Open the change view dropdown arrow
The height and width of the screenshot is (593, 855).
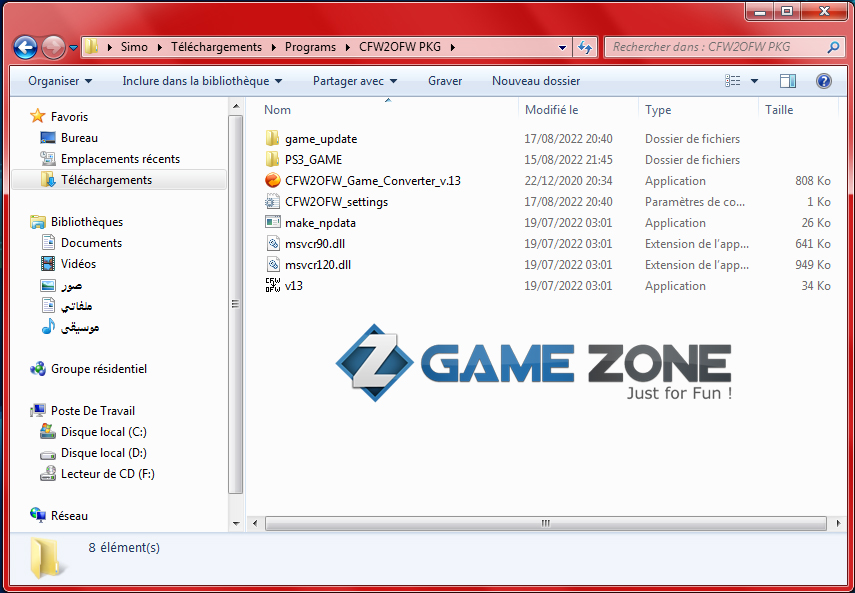[x=754, y=81]
